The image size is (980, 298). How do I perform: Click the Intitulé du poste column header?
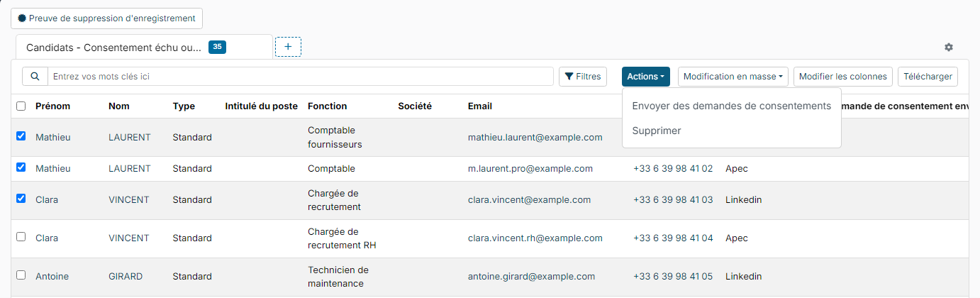261,106
